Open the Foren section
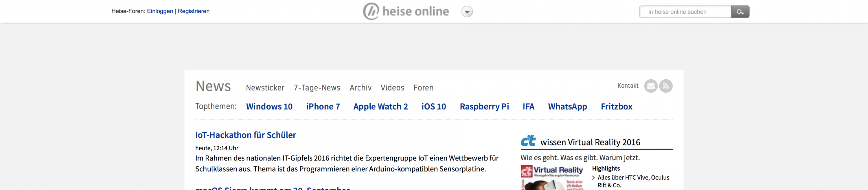 click(x=423, y=88)
